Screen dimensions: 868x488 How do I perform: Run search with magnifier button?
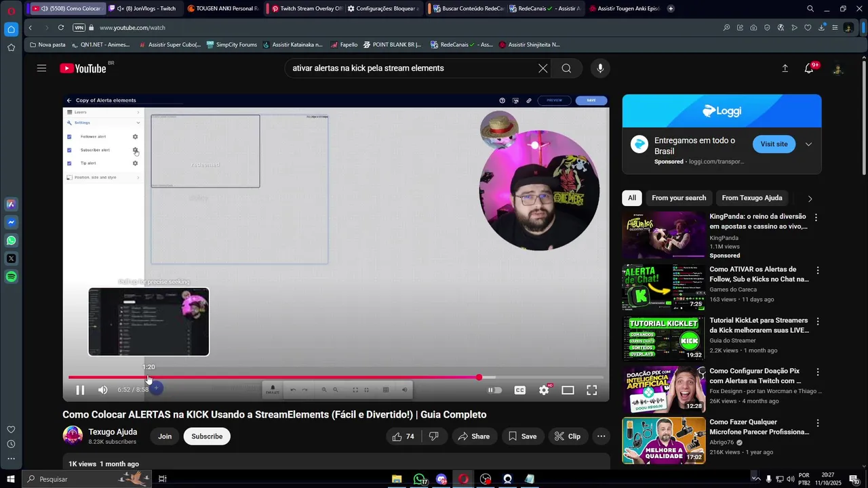coord(566,68)
